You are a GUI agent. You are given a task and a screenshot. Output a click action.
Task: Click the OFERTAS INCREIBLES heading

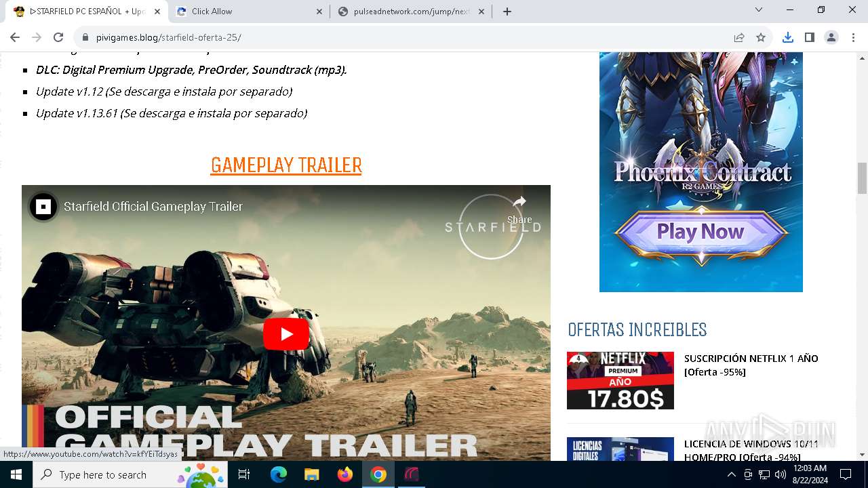click(637, 330)
